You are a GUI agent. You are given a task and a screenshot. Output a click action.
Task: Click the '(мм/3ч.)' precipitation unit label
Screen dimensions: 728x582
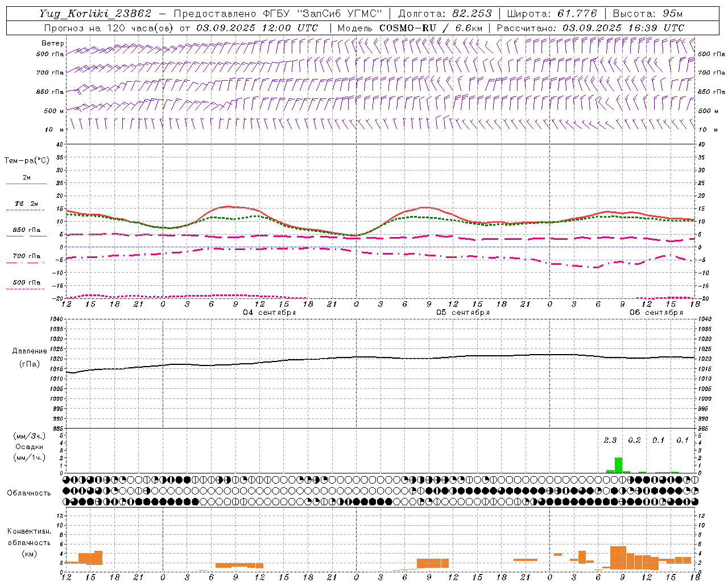point(30,436)
